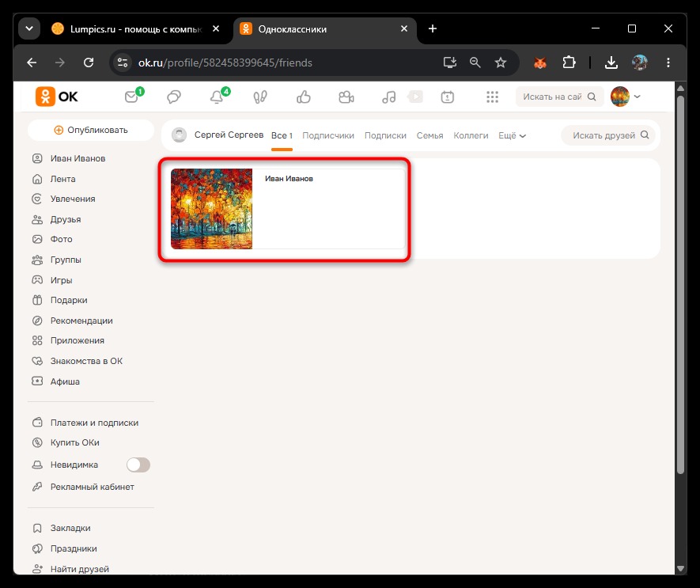Open browser zoom magnifier icon in address bar
Viewport: 700px width, 588px height.
point(475,63)
